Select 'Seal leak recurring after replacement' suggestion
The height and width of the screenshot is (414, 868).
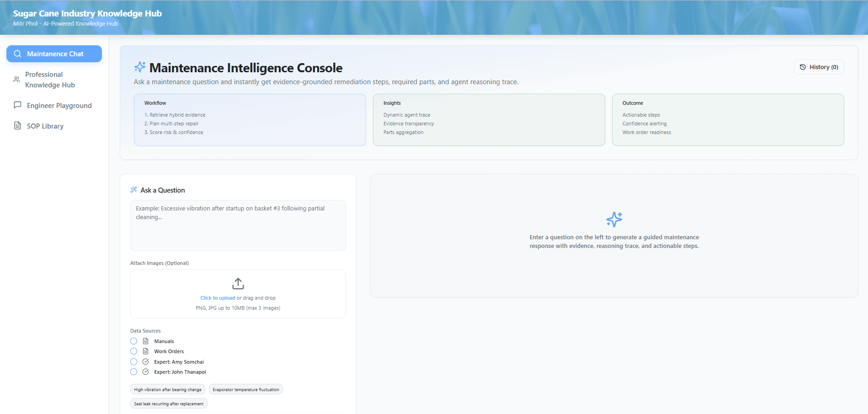[x=169, y=403]
